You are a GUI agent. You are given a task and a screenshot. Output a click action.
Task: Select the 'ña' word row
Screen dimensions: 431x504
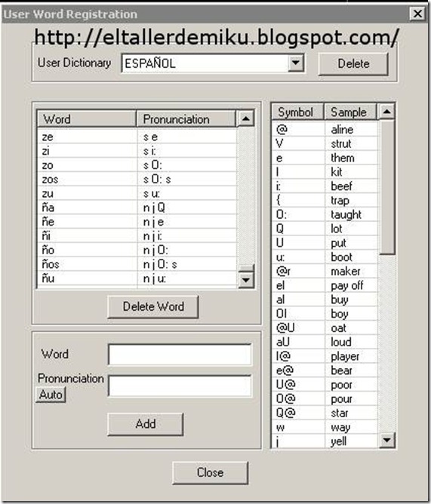coord(137,207)
